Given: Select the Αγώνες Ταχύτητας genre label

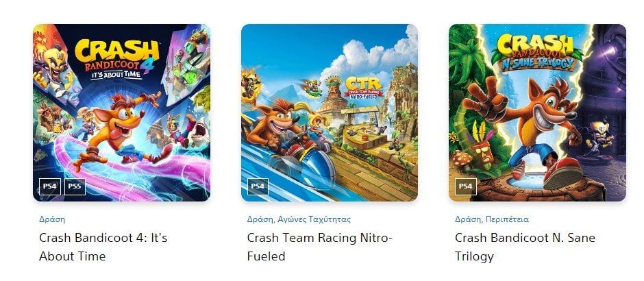Looking at the screenshot, I should (x=314, y=219).
